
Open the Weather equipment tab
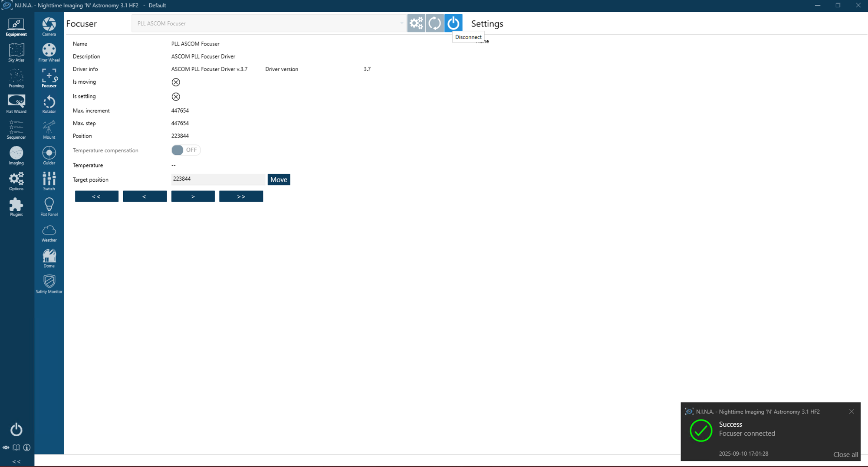[49, 233]
